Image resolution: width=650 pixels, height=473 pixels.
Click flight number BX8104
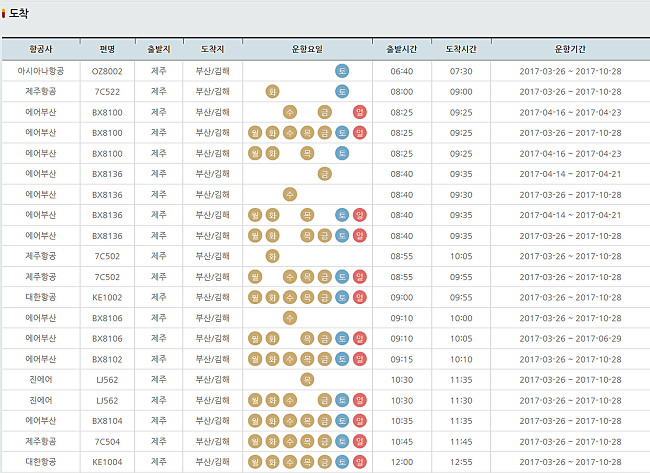(107, 421)
